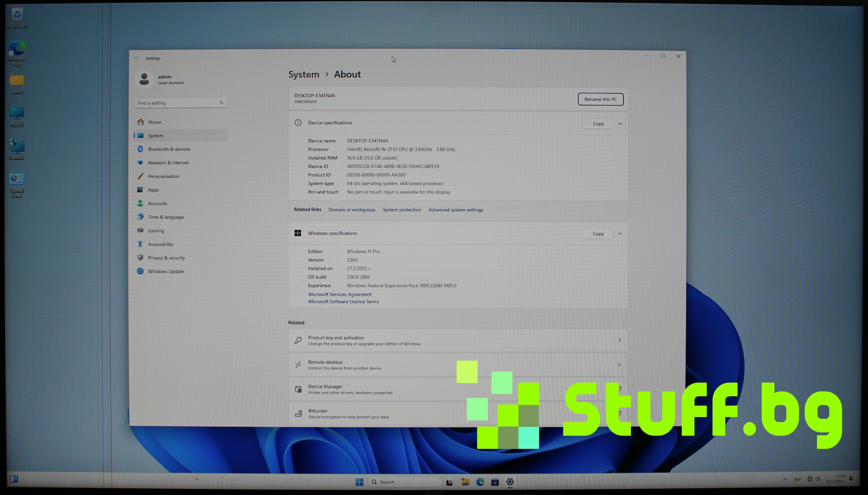Open the Microsoft Edge desktop shortcut

point(17,53)
